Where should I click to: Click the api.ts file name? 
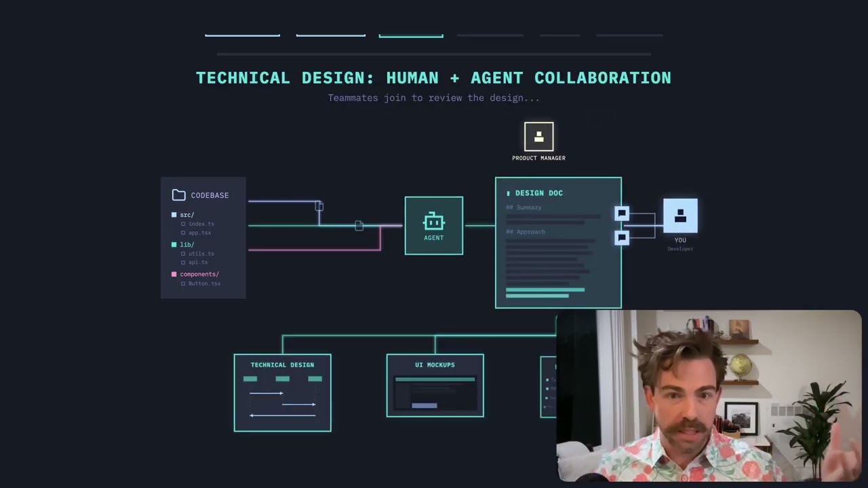click(199, 262)
